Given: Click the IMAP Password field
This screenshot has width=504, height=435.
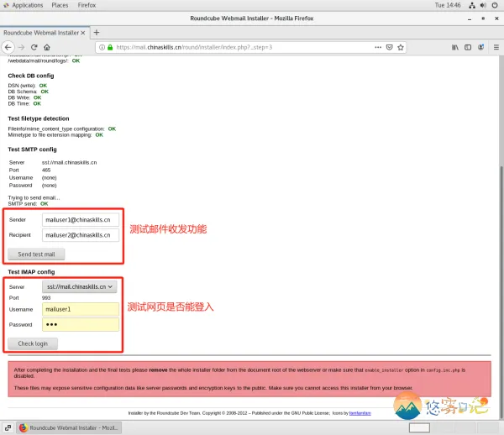Looking at the screenshot, I should click(81, 324).
